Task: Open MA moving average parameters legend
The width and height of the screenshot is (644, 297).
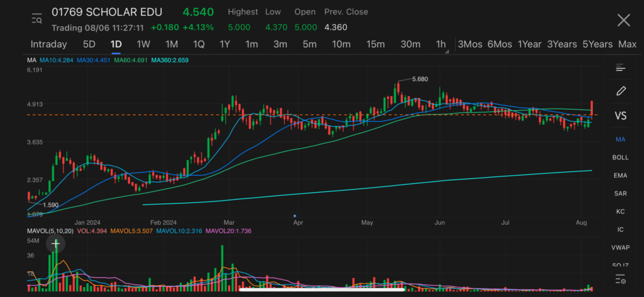Action: click(x=31, y=60)
